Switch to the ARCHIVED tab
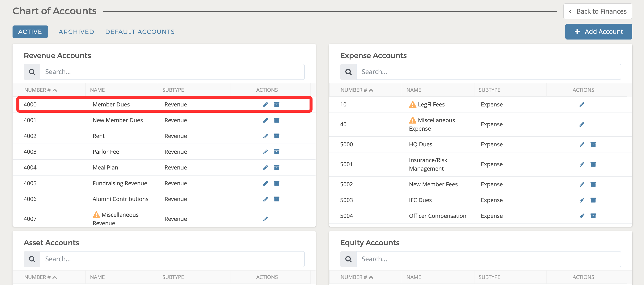Image resolution: width=644 pixels, height=285 pixels. tap(76, 32)
